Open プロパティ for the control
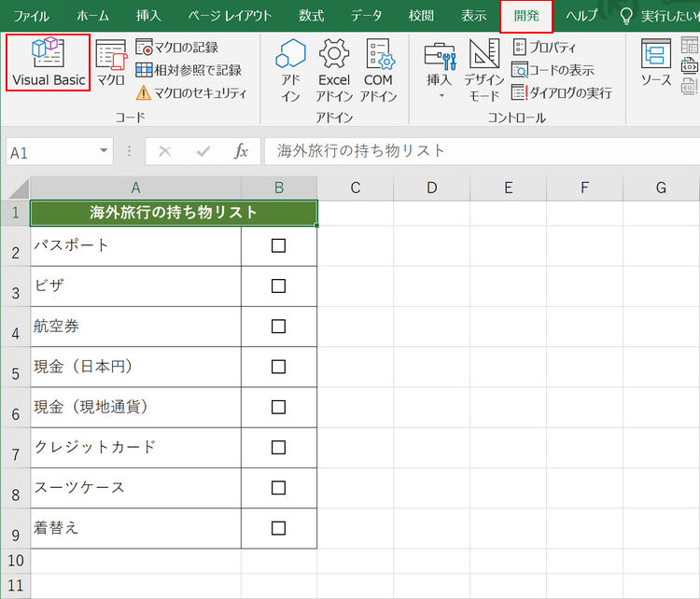This screenshot has width=700, height=599. (x=544, y=47)
